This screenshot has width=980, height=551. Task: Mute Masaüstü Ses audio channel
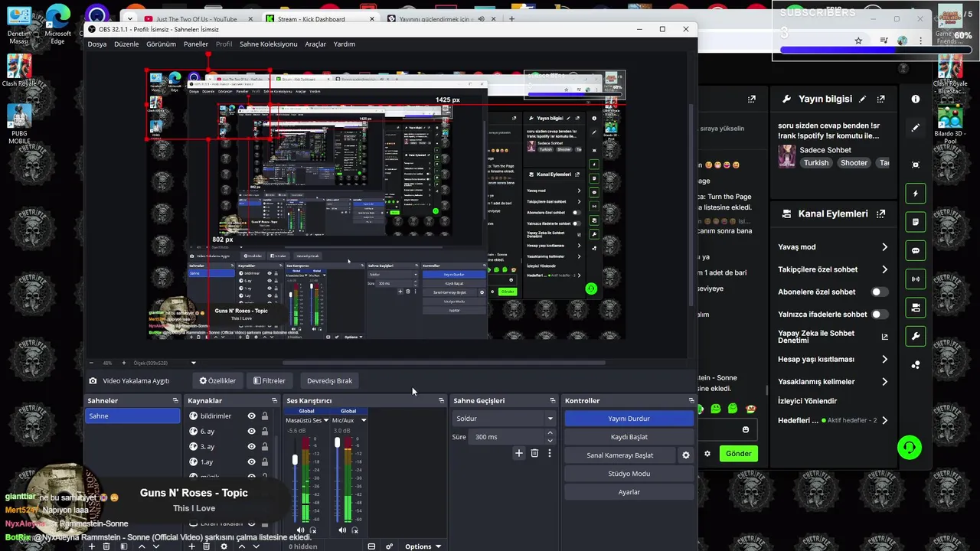pos(300,530)
